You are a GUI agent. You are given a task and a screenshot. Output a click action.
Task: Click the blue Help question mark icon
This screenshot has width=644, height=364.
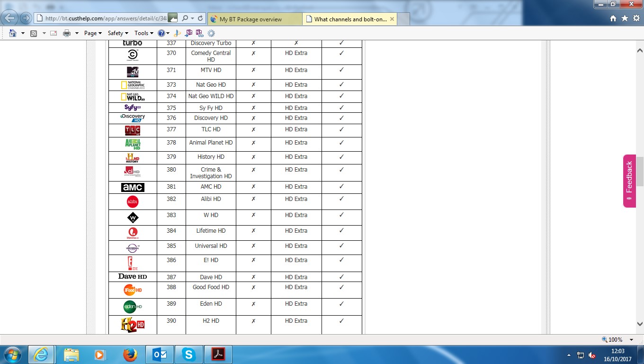161,33
